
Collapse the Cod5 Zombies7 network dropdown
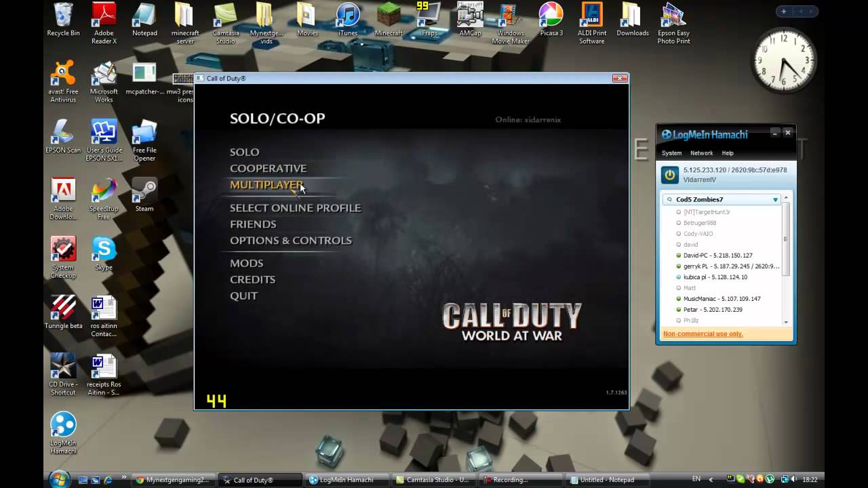point(775,199)
